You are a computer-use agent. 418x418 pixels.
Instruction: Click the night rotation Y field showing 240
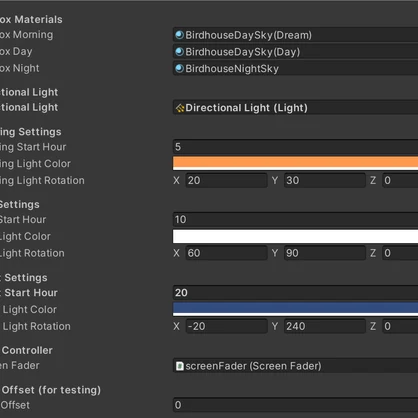(325, 326)
